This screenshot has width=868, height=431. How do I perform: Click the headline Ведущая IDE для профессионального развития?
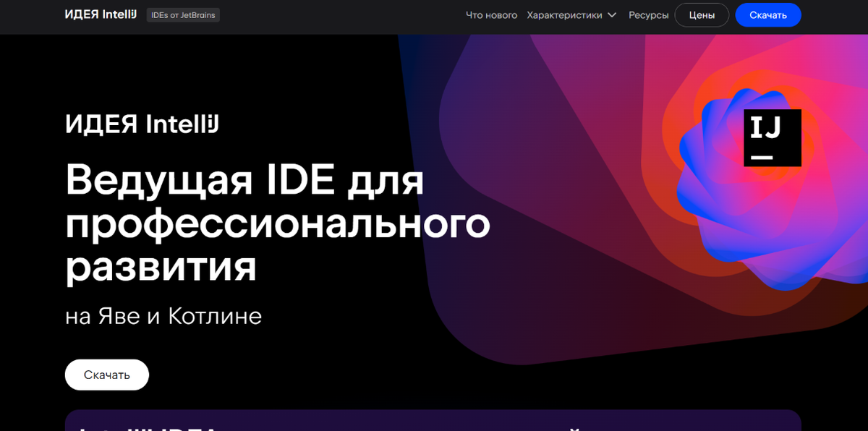[x=278, y=224]
